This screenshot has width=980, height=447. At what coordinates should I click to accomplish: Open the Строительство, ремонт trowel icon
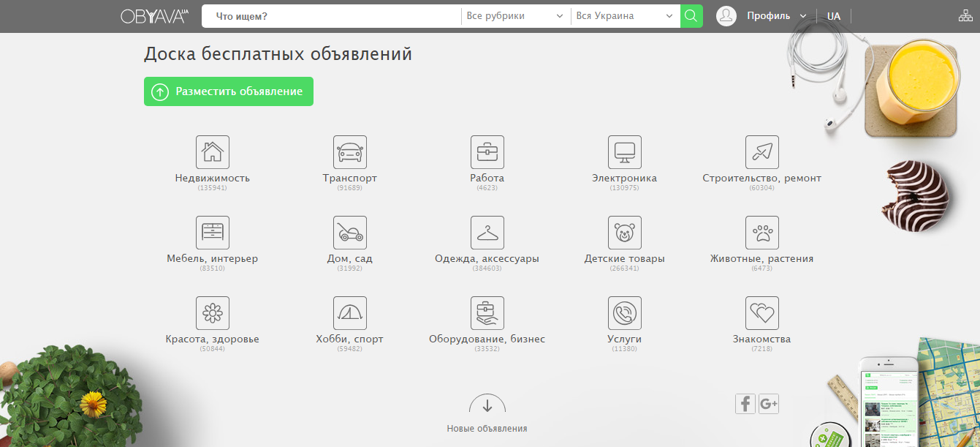pos(761,152)
